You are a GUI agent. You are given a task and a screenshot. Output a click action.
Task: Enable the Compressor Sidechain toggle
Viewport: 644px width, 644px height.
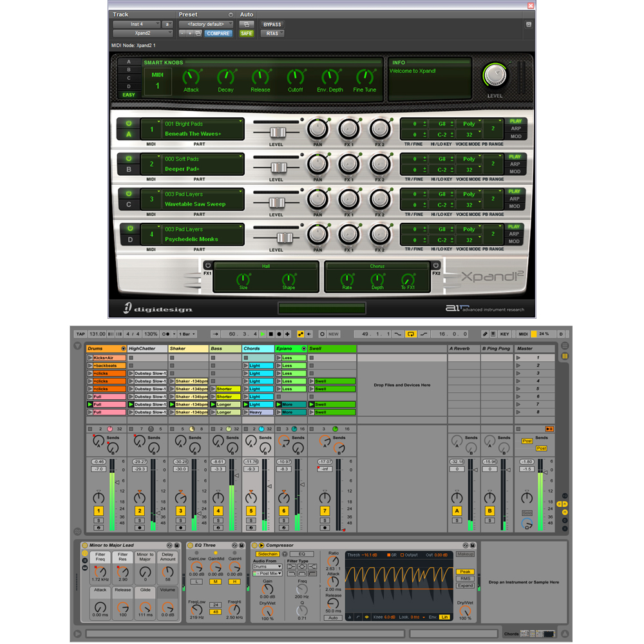click(268, 554)
